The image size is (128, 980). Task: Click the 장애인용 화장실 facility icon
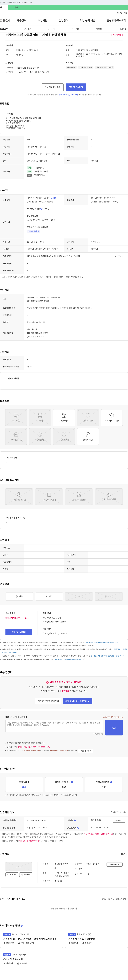click(x=79, y=497)
